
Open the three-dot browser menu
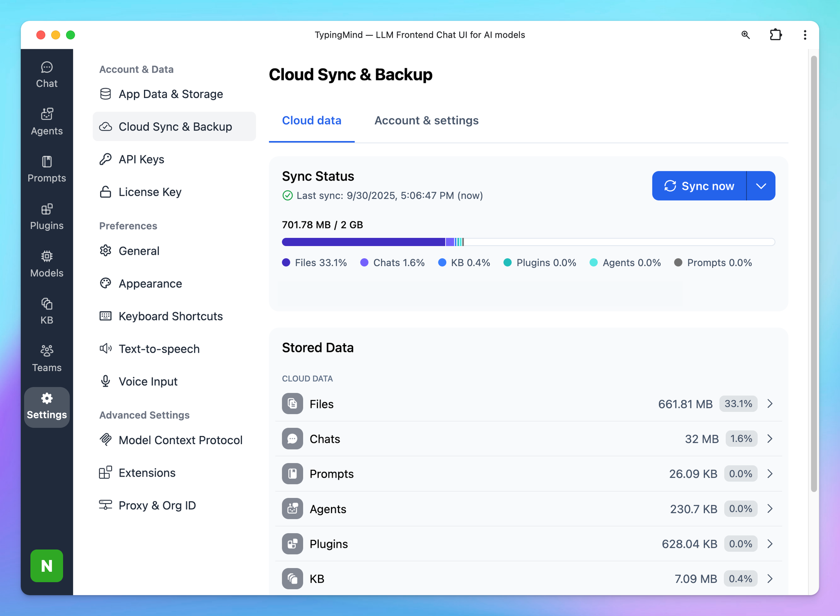click(x=805, y=35)
